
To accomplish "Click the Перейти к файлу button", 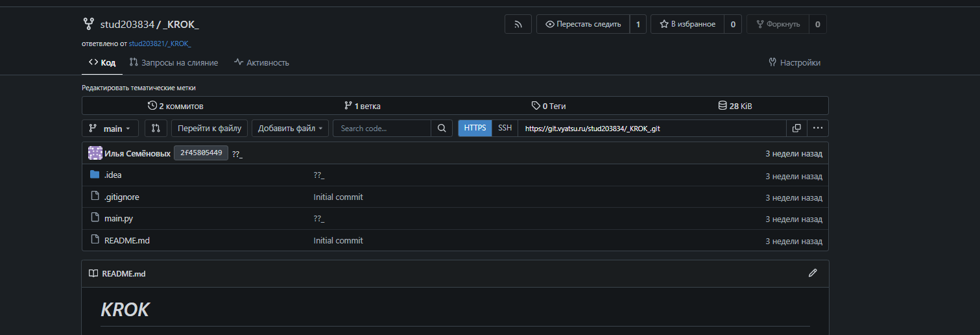I will click(209, 129).
